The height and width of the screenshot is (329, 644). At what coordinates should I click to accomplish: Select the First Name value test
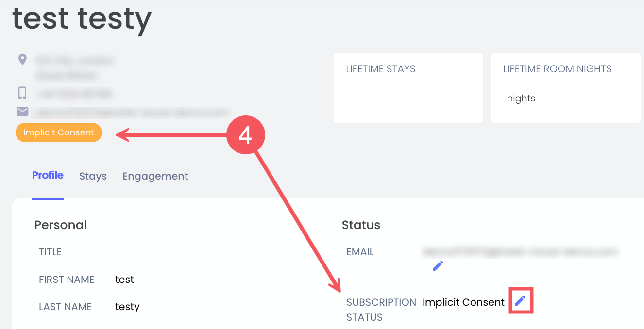pos(124,280)
